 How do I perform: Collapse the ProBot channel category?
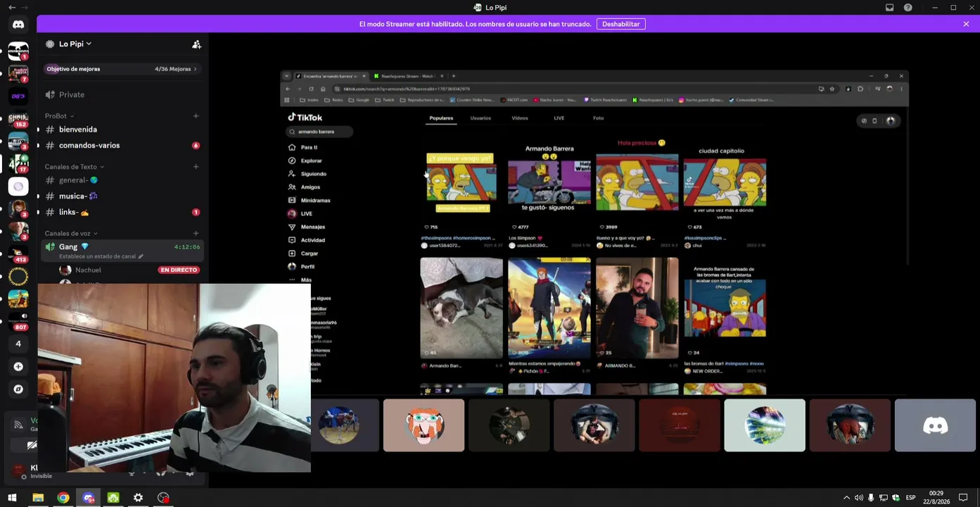pyautogui.click(x=59, y=116)
